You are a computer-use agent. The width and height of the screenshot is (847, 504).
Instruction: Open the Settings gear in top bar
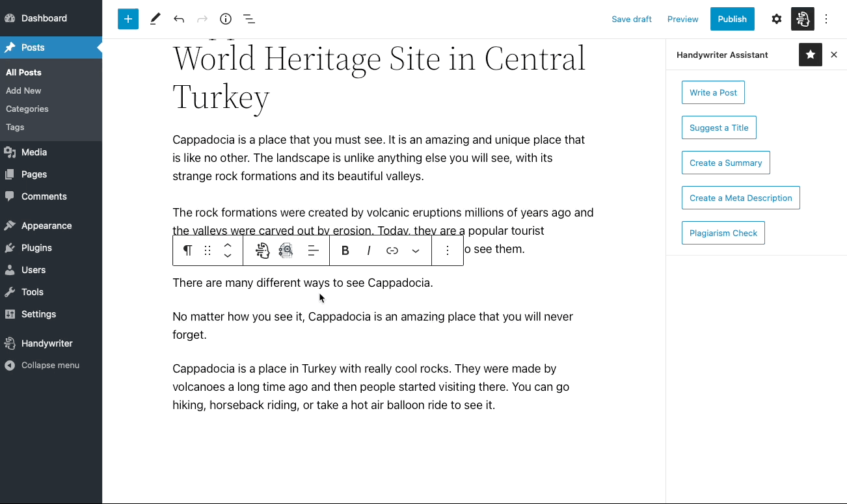click(777, 19)
